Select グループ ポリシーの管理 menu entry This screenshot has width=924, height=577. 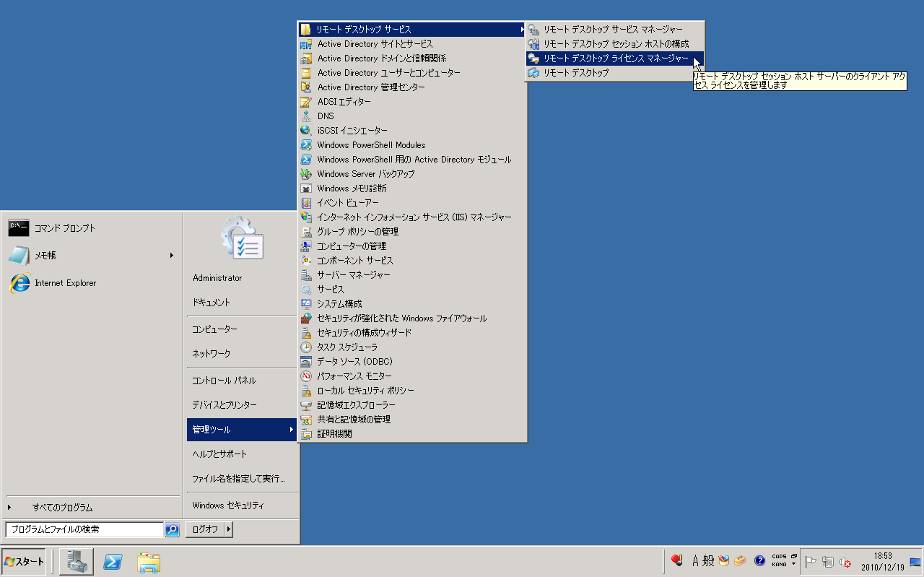pos(412,232)
